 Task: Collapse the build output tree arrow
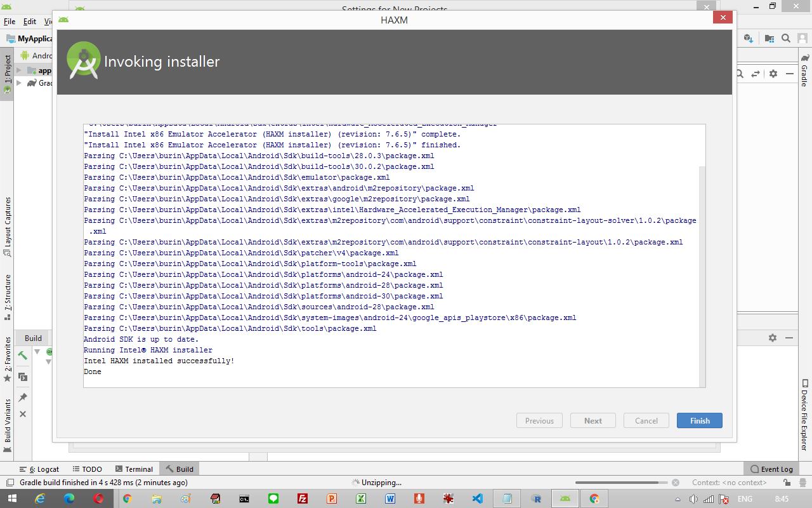point(37,351)
